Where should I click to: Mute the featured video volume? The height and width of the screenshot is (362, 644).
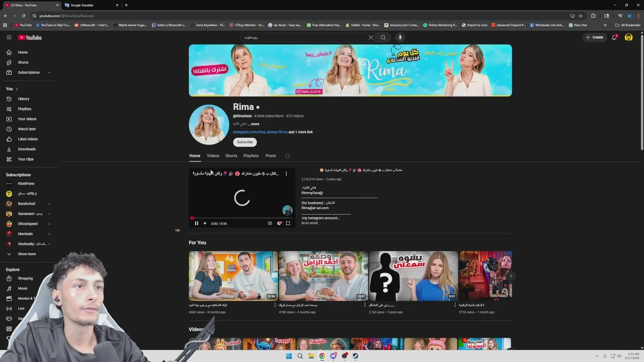pyautogui.click(x=205, y=224)
